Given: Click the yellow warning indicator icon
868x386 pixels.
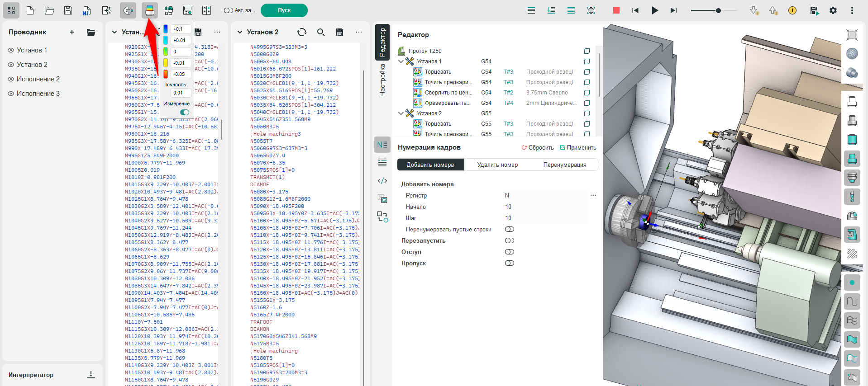Looking at the screenshot, I should pyautogui.click(x=792, y=10).
